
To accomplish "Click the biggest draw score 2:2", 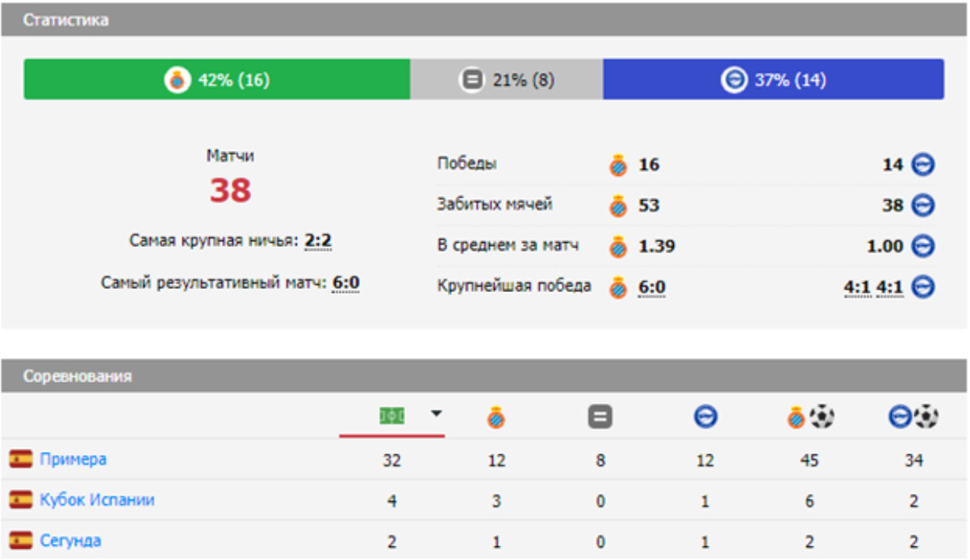I will pyautogui.click(x=318, y=240).
